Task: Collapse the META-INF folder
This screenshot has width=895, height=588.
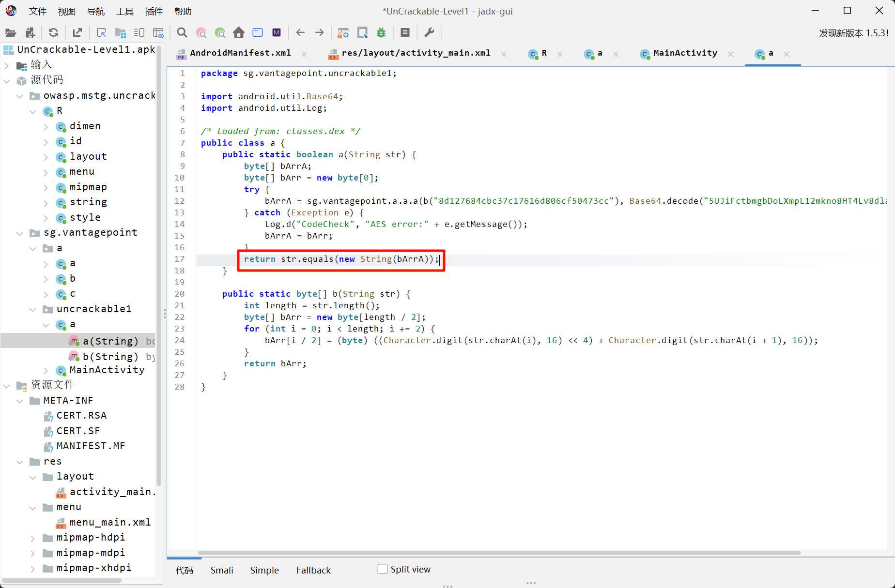Action: [20, 401]
